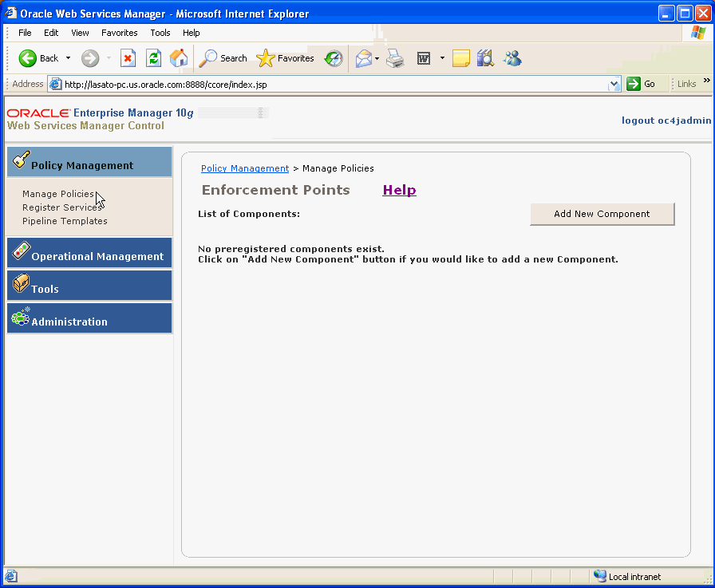The height and width of the screenshot is (588, 715).
Task: Open the purple Help link
Action: [x=400, y=190]
